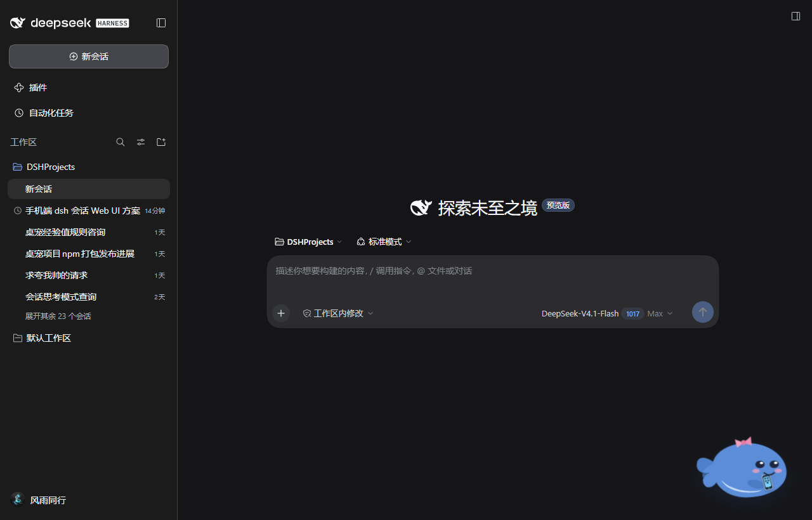
Task: Click the HARNESS label beside the logo
Action: (112, 23)
